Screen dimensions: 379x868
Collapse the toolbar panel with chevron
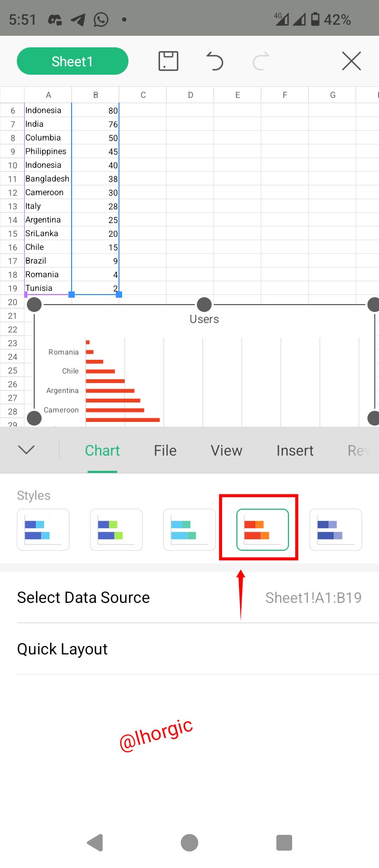26,450
